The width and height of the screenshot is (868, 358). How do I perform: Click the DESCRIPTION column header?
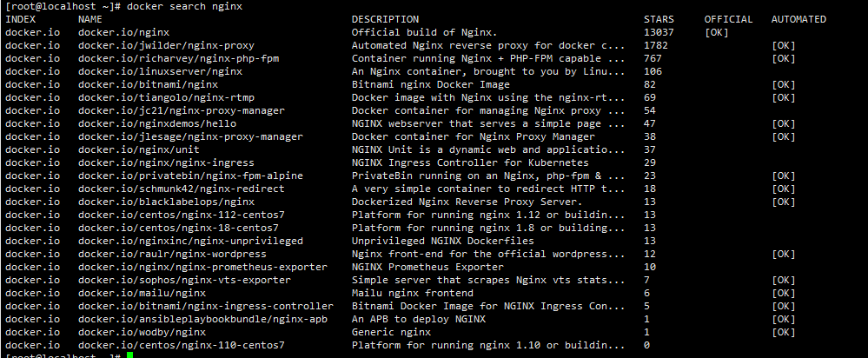click(x=385, y=19)
